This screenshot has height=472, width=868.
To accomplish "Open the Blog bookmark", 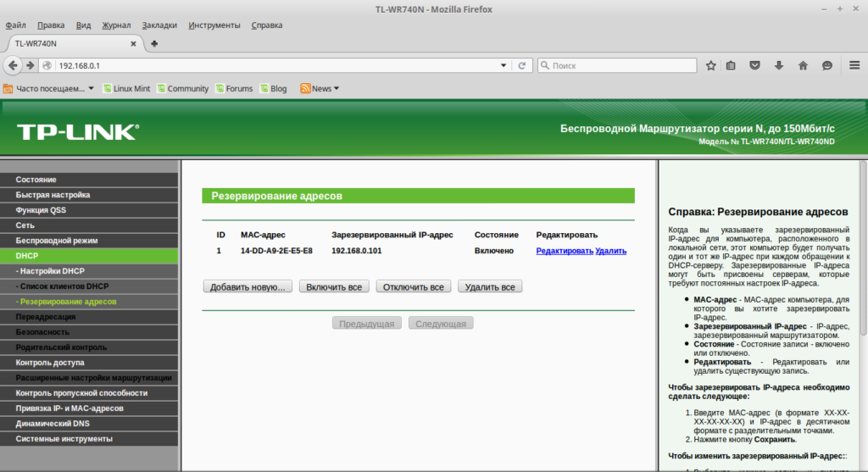I will 274,88.
